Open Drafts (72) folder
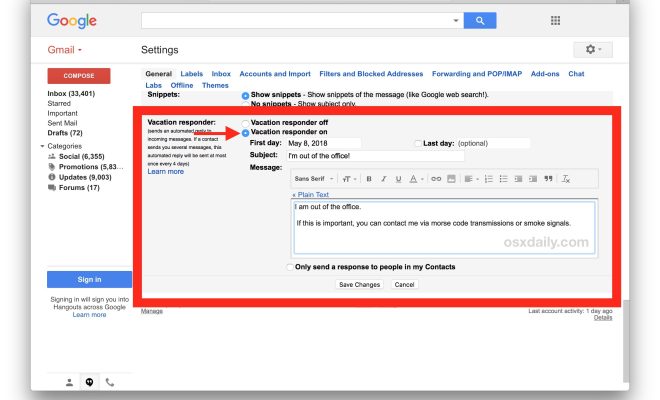The width and height of the screenshot is (660, 400). [65, 133]
